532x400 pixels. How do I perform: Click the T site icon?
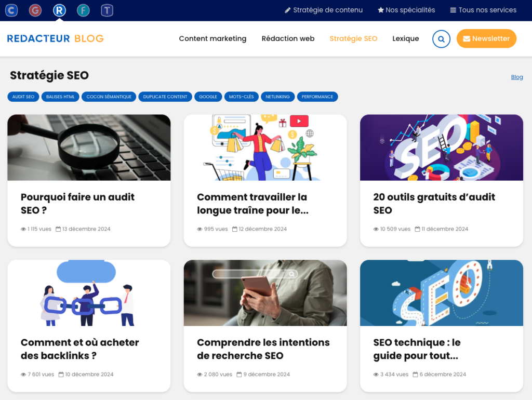pos(107,10)
